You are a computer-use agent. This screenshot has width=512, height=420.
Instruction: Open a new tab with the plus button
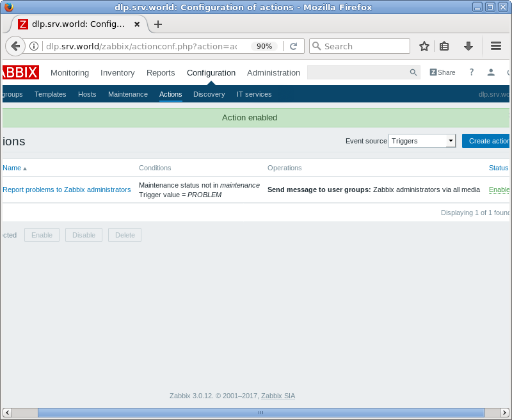tap(158, 24)
